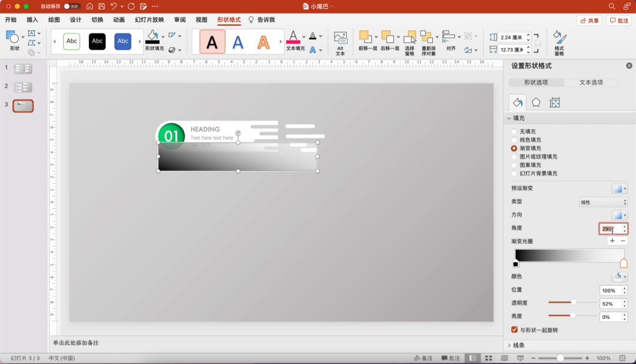The image size is (636, 364).
Task: Select Slide Background Fill (幻灯片背景填充) option
Action: (x=514, y=174)
